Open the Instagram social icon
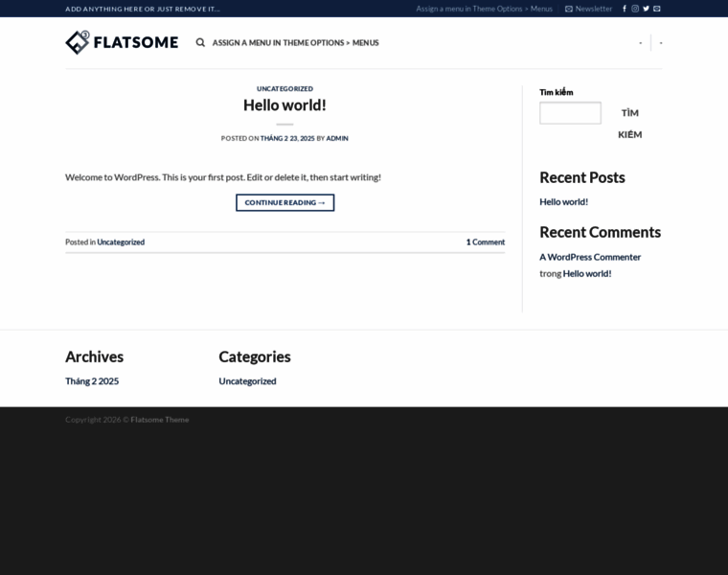The height and width of the screenshot is (575, 728). click(635, 9)
